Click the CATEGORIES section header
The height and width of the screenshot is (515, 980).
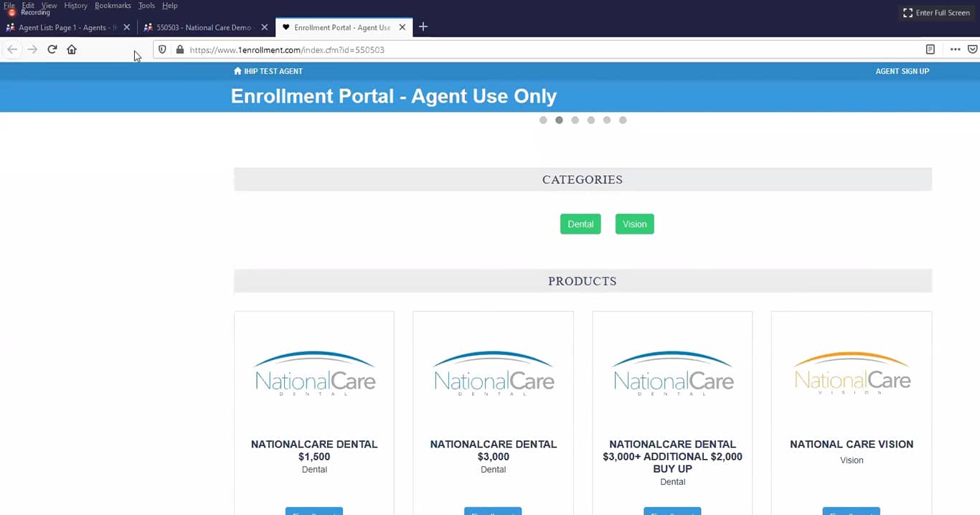[583, 179]
